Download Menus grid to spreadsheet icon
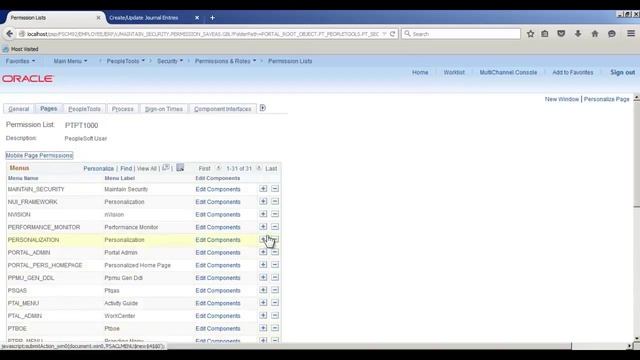640x360 pixels. coord(180,167)
